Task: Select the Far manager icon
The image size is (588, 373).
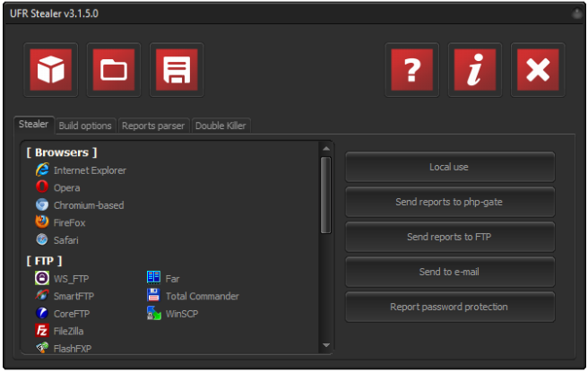Action: pos(154,278)
